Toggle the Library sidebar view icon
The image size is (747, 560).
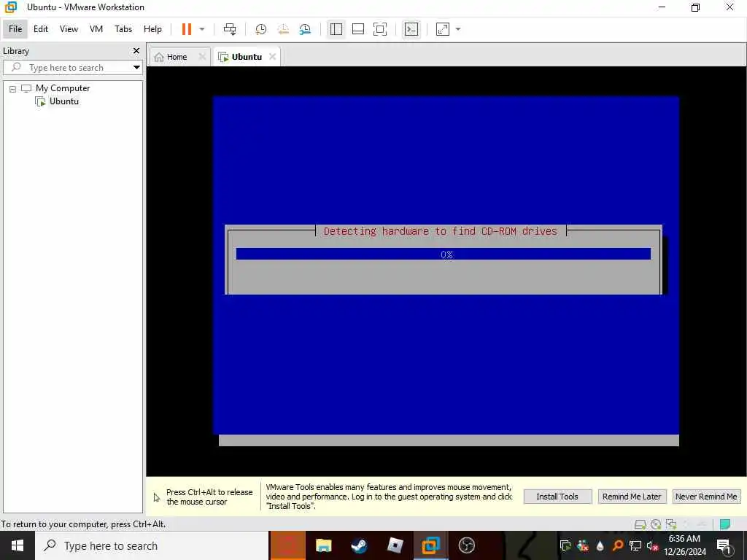click(x=336, y=29)
